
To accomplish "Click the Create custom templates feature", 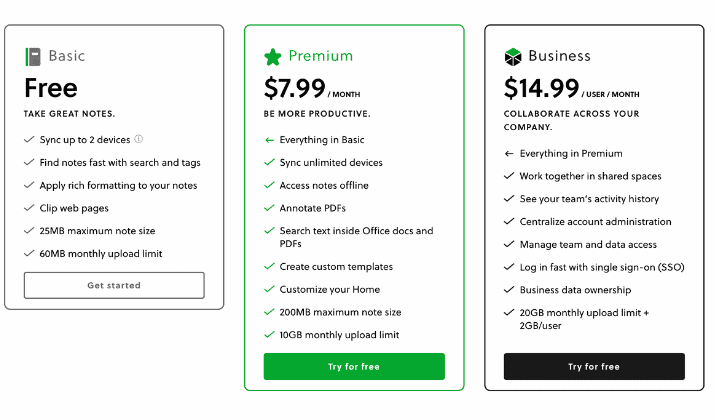I will [x=336, y=267].
